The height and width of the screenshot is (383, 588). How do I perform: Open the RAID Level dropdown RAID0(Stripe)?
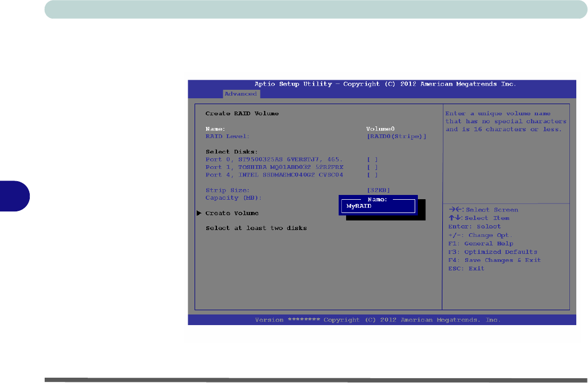397,137
